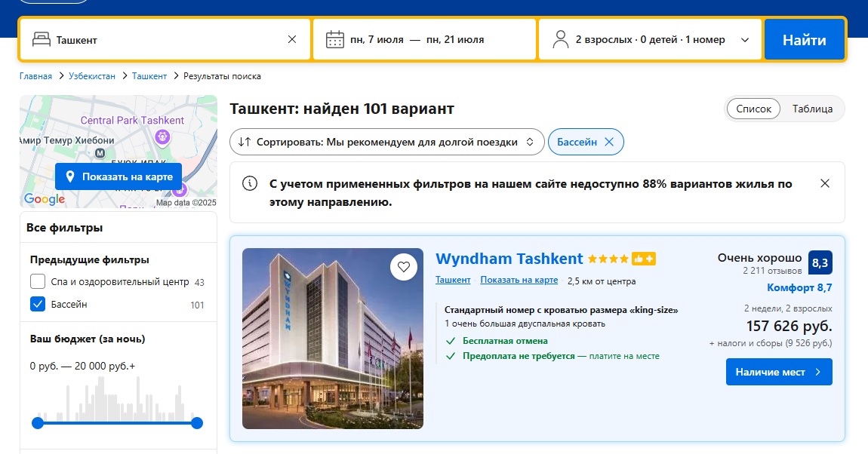Click Показать на карте hotel link
The width and height of the screenshot is (868, 454).
(519, 280)
